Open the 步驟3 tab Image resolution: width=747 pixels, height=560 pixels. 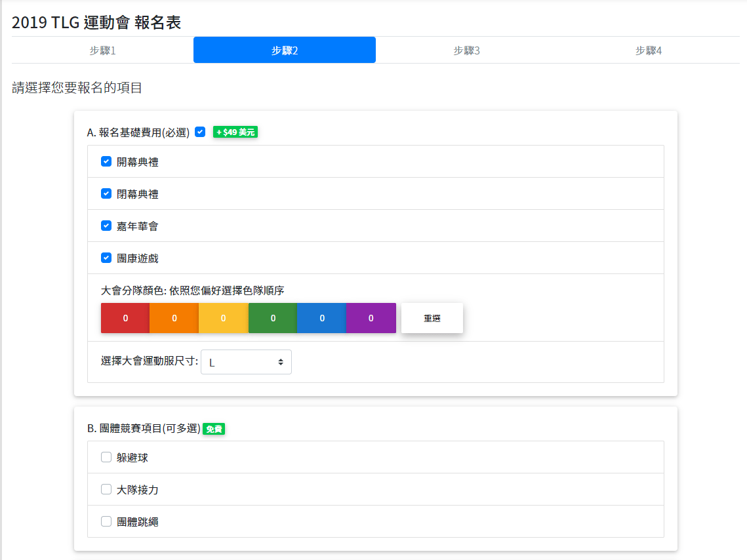tap(467, 50)
